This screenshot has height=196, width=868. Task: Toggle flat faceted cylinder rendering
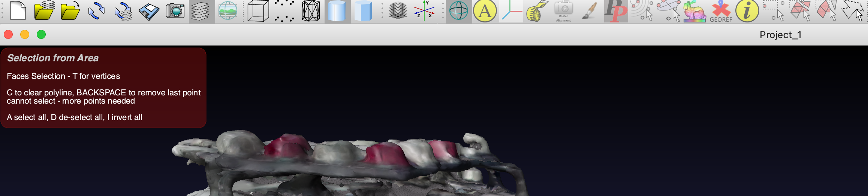[x=363, y=11]
